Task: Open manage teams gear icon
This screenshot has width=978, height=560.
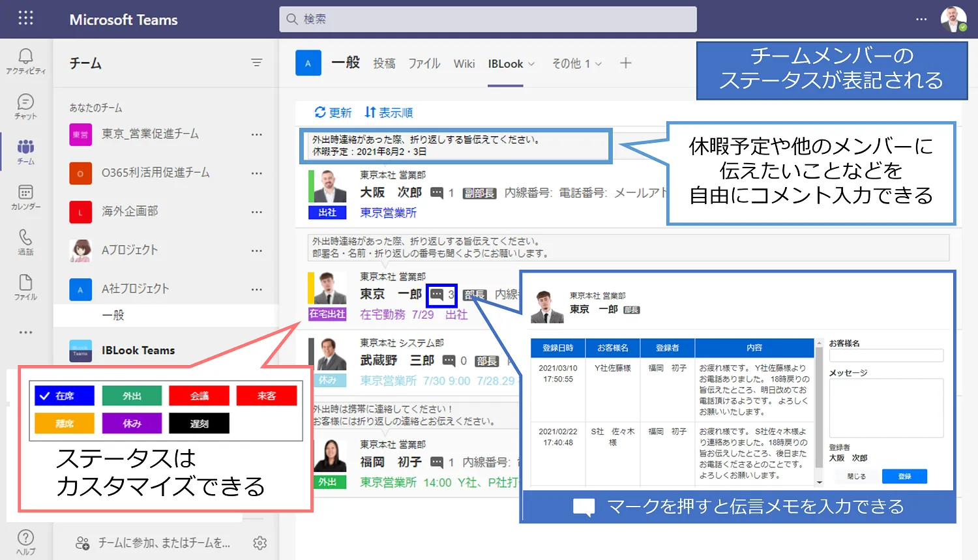Action: 259,543
